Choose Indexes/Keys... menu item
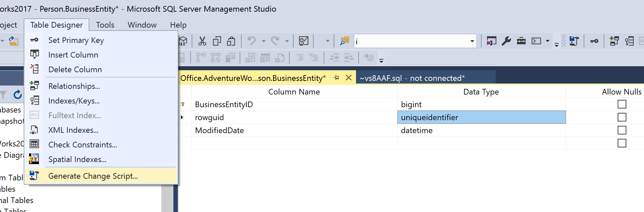The image size is (644, 212). 101,101
